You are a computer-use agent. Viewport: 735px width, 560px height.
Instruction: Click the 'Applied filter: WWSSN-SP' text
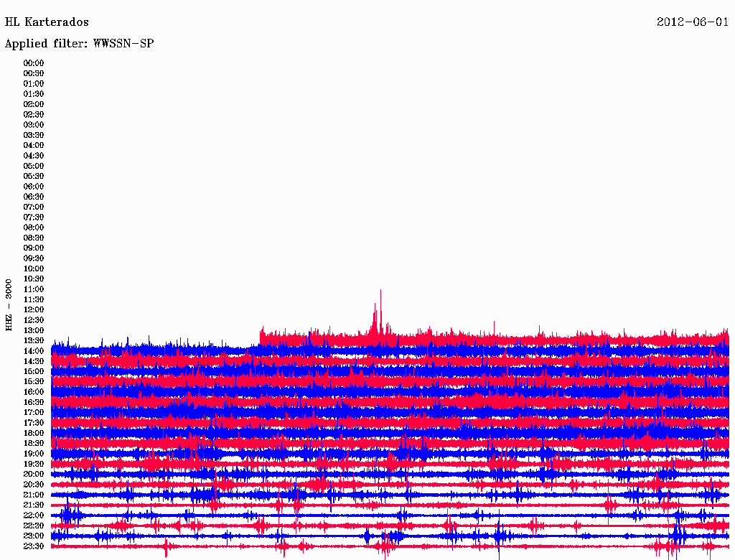tap(79, 44)
